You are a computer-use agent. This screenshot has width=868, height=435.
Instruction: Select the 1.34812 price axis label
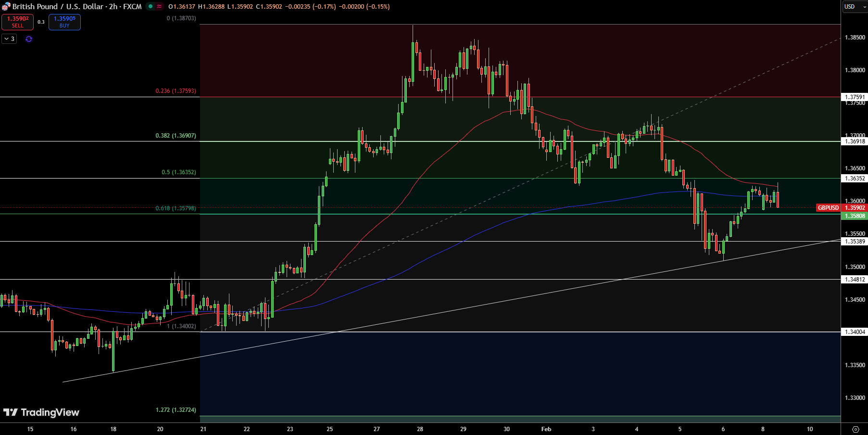pyautogui.click(x=855, y=280)
